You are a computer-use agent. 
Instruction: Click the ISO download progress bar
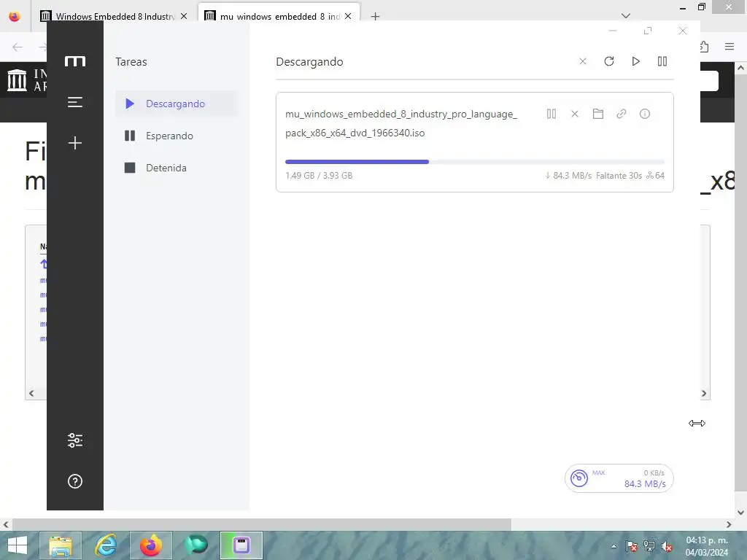pyautogui.click(x=474, y=162)
